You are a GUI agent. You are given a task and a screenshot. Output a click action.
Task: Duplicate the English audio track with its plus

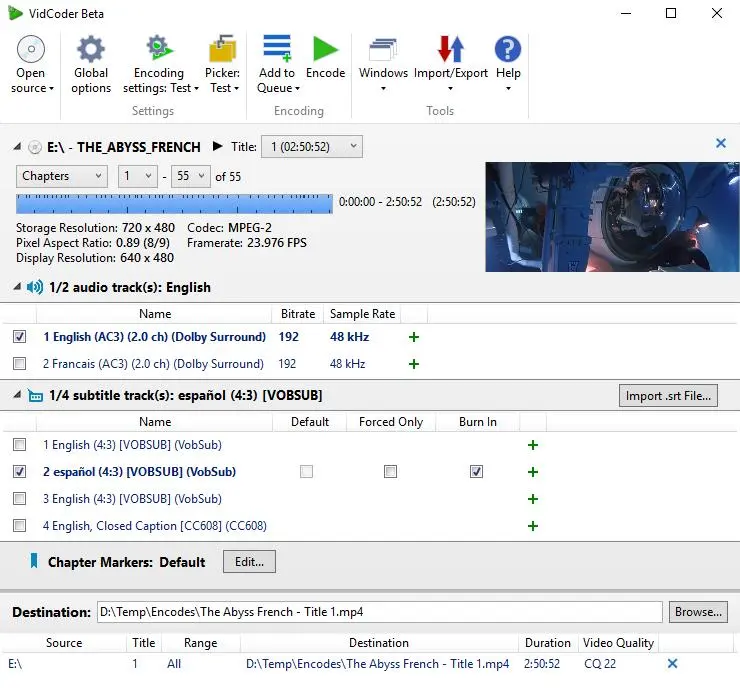click(x=414, y=337)
